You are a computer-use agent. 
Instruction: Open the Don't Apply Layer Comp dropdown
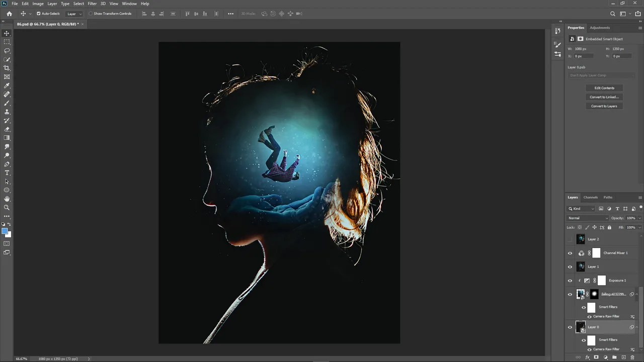tap(602, 75)
